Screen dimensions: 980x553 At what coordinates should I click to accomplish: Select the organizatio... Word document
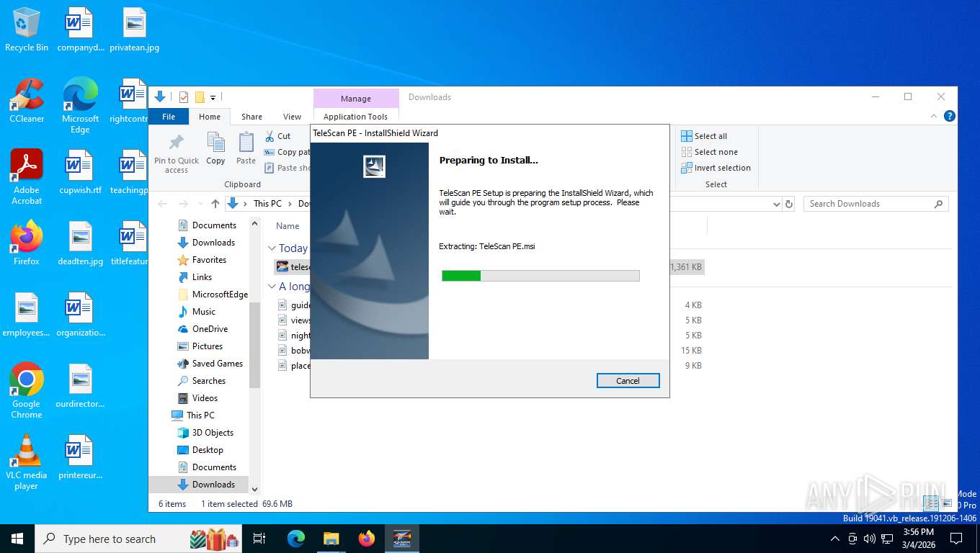click(80, 315)
